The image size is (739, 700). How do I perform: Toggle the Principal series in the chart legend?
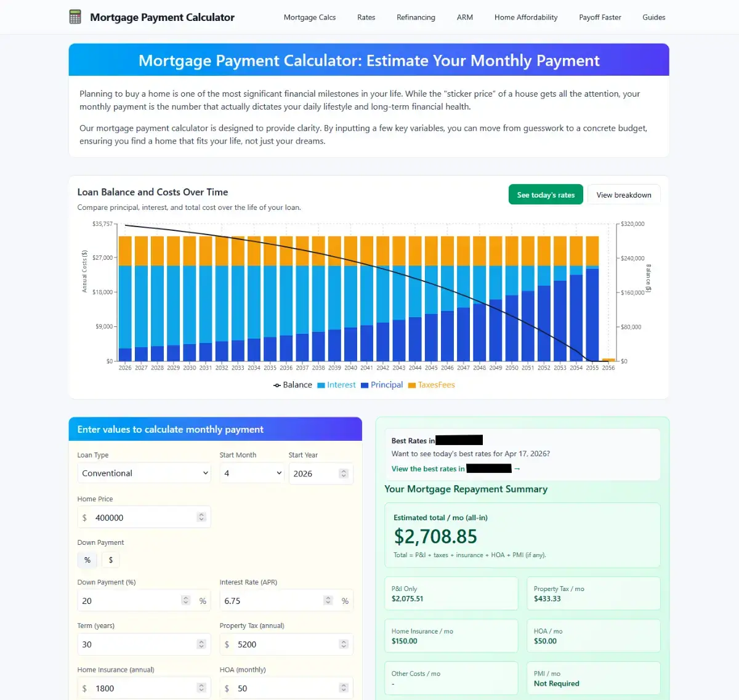pyautogui.click(x=382, y=384)
